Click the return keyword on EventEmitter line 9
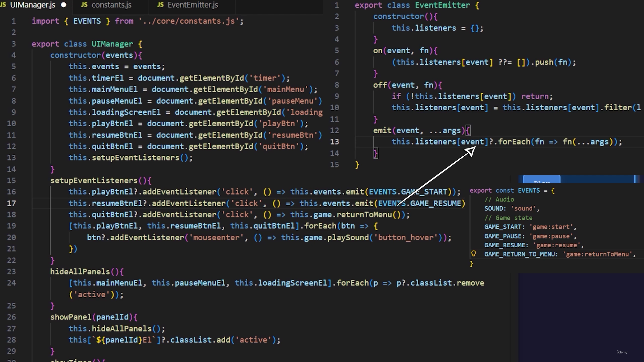Viewport: 644px width, 362px height. click(535, 96)
